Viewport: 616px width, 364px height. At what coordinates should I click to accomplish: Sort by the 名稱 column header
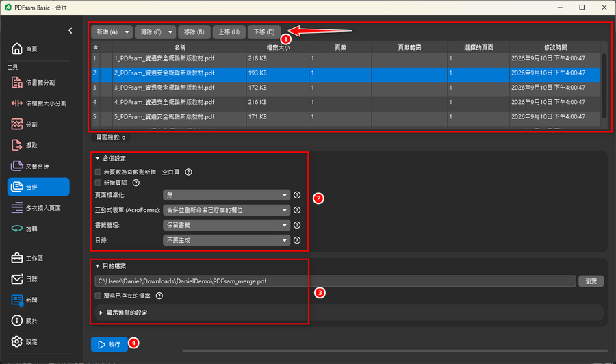click(179, 47)
